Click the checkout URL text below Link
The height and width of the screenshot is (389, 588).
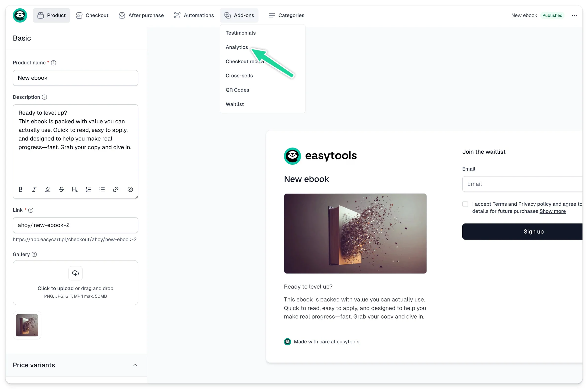[x=75, y=239]
